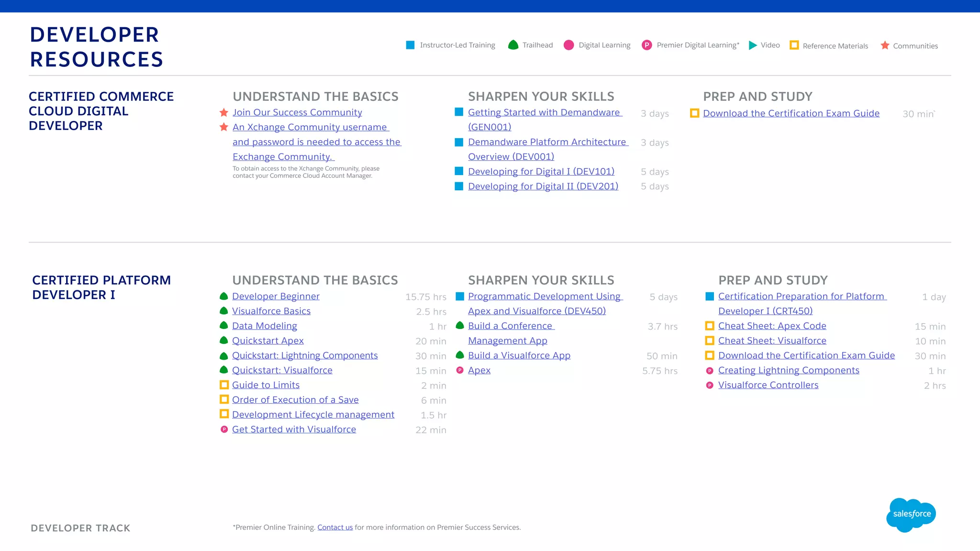Click the pink P icon beside Get Started with Visualforce

[223, 430]
